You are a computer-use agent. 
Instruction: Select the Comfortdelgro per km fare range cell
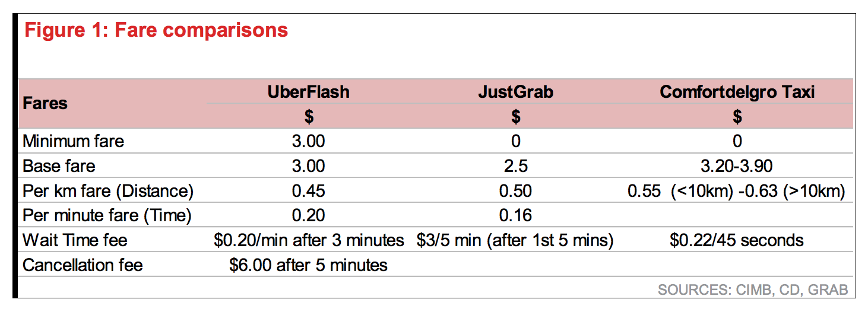pos(737,191)
